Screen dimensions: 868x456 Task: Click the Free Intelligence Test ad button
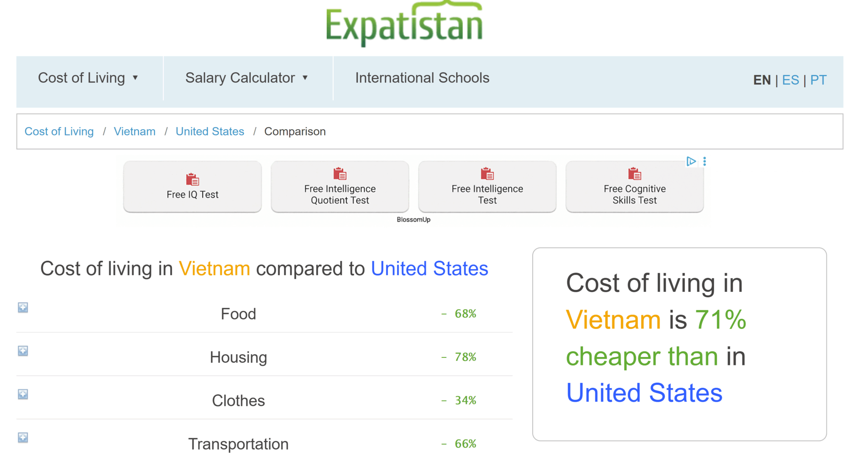point(487,187)
